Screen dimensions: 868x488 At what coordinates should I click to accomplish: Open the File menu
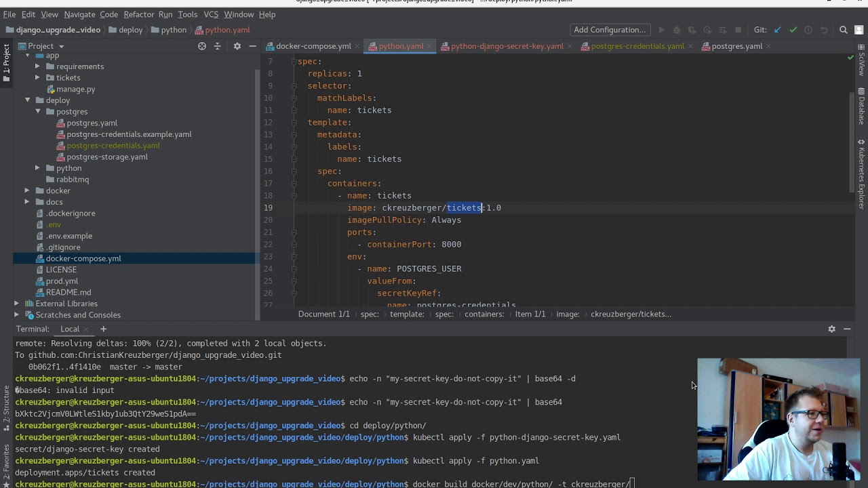(x=9, y=14)
